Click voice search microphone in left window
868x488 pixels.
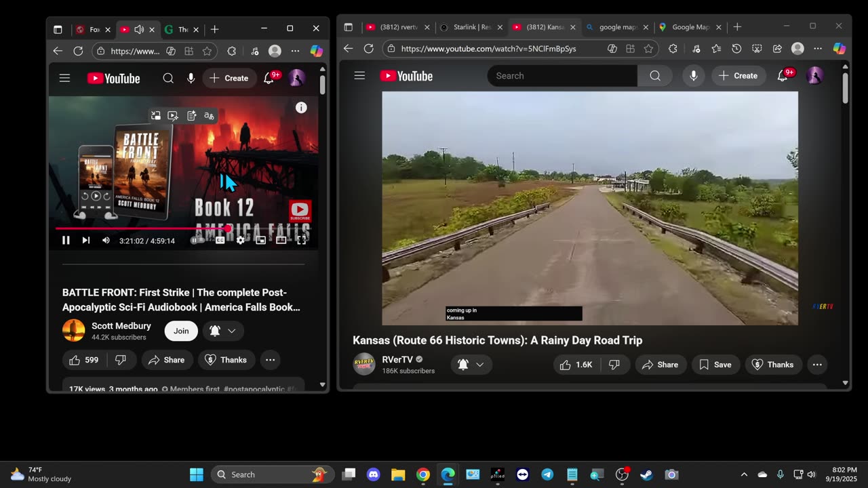click(191, 78)
